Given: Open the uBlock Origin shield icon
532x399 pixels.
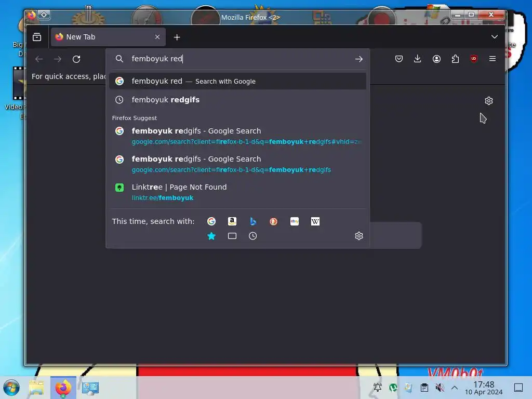Looking at the screenshot, I should [474, 59].
